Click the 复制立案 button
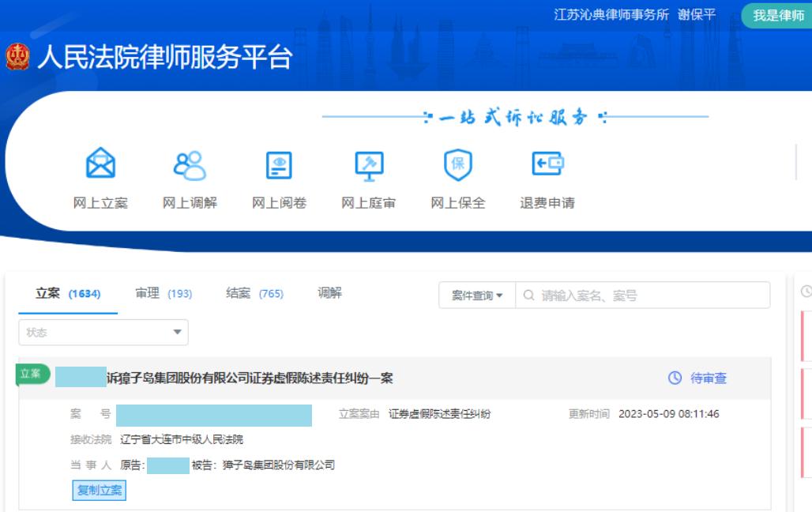 (98, 490)
